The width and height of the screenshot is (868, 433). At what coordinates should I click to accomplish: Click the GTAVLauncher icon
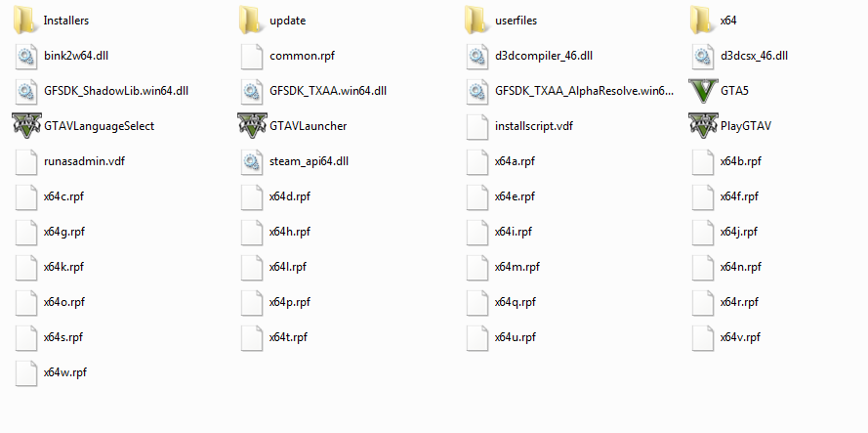click(x=252, y=126)
